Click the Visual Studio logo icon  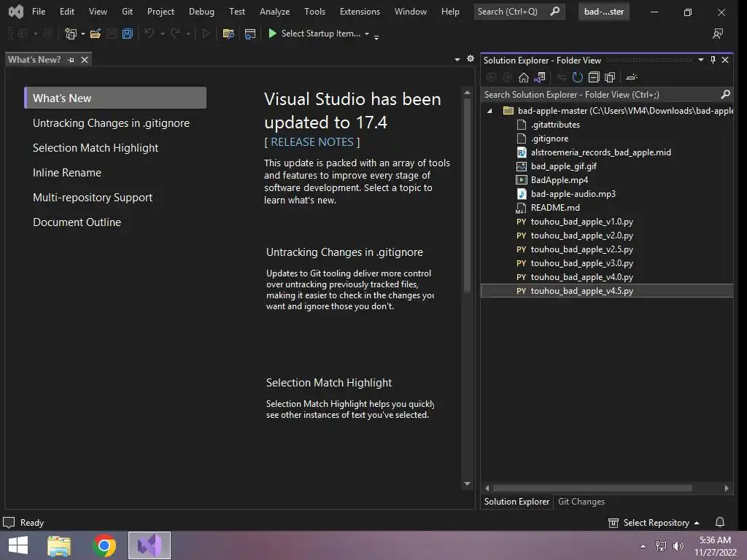[16, 11]
